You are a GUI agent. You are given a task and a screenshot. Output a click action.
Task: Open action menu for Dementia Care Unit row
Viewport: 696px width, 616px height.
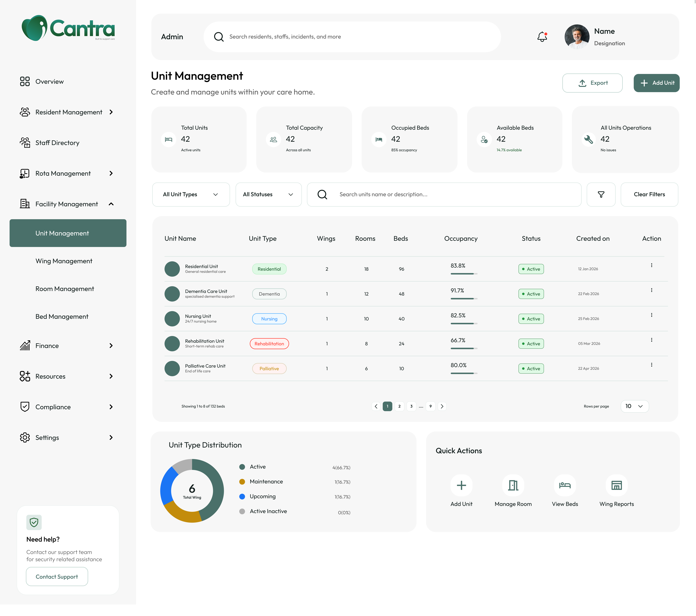pos(651,290)
